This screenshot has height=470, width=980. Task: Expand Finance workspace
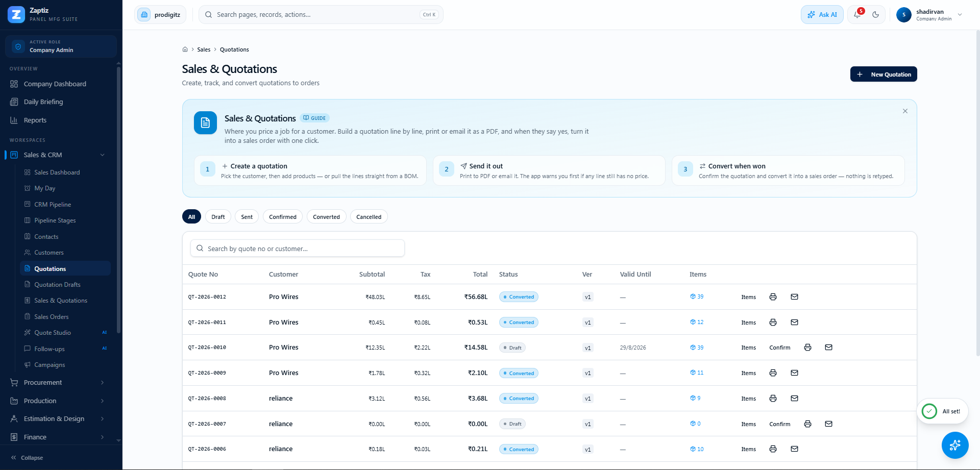pyautogui.click(x=59, y=437)
